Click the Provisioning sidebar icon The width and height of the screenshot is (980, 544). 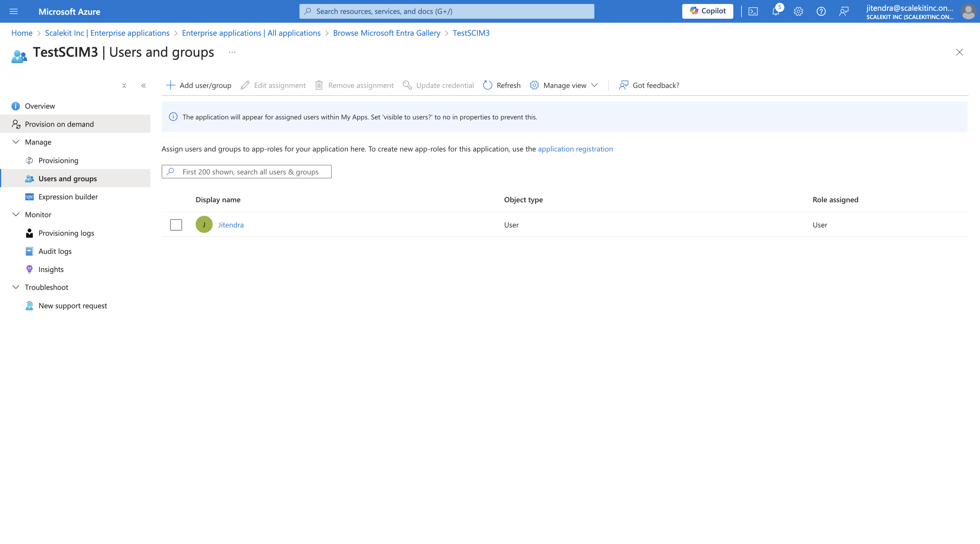pos(29,161)
